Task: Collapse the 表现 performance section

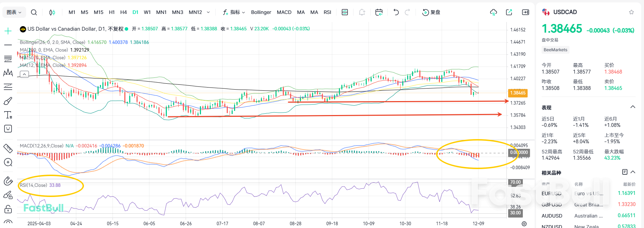Action: tap(633, 107)
